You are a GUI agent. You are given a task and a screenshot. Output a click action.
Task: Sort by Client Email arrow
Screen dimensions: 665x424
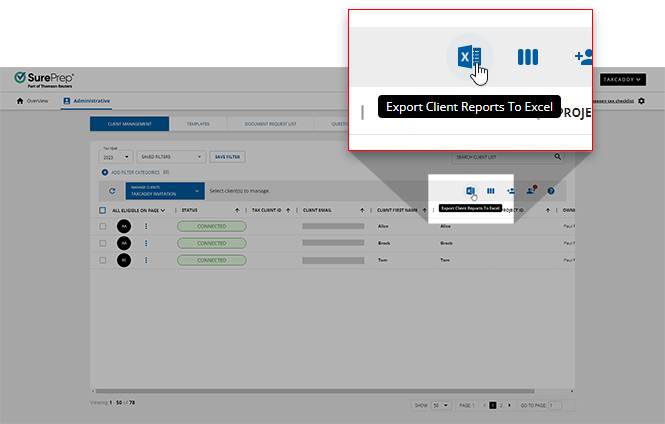362,210
